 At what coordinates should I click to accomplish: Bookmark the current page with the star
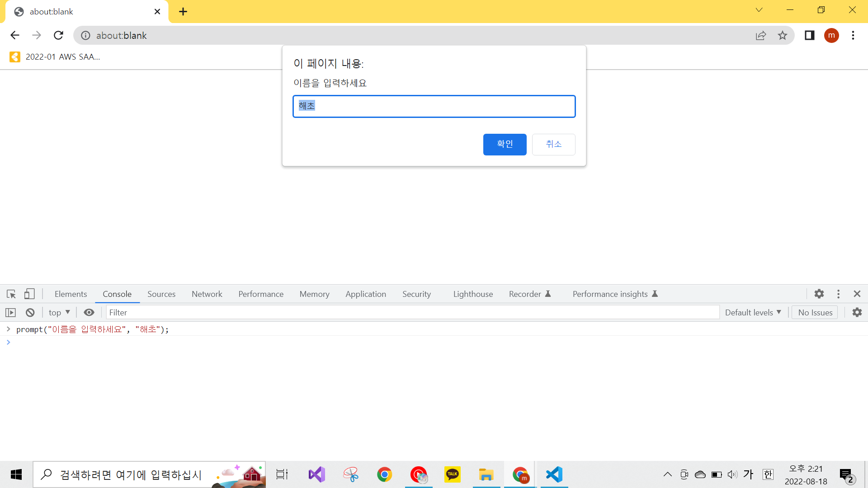[783, 35]
